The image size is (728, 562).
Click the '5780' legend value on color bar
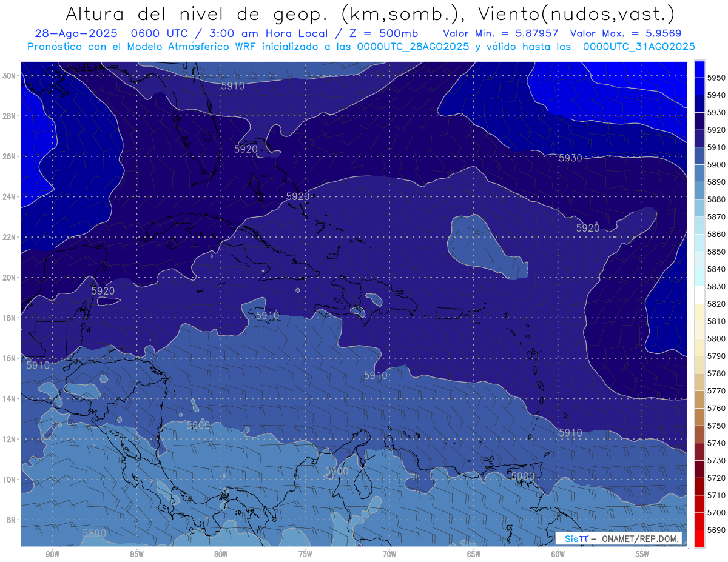pos(716,373)
